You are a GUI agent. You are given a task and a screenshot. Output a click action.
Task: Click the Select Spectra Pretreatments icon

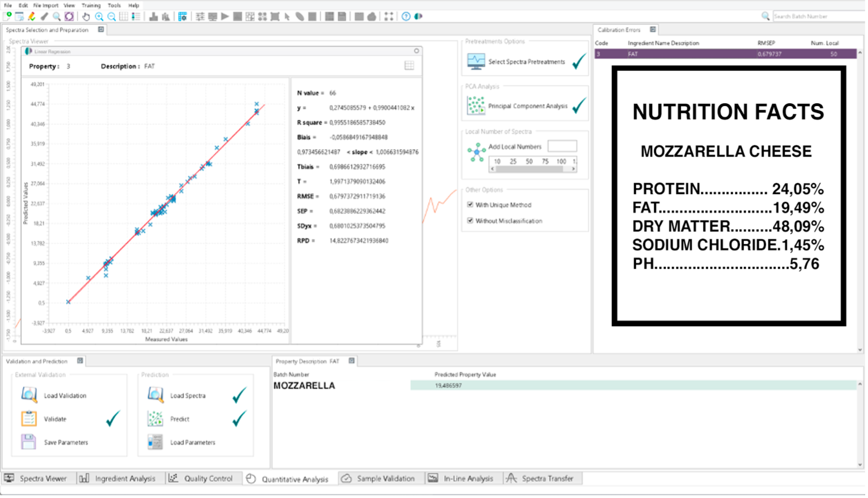pyautogui.click(x=476, y=62)
